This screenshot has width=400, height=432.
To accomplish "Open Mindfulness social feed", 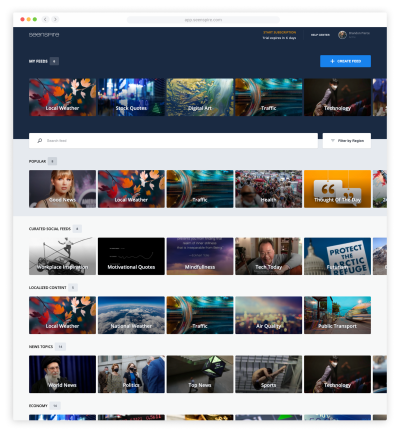I will 200,256.
